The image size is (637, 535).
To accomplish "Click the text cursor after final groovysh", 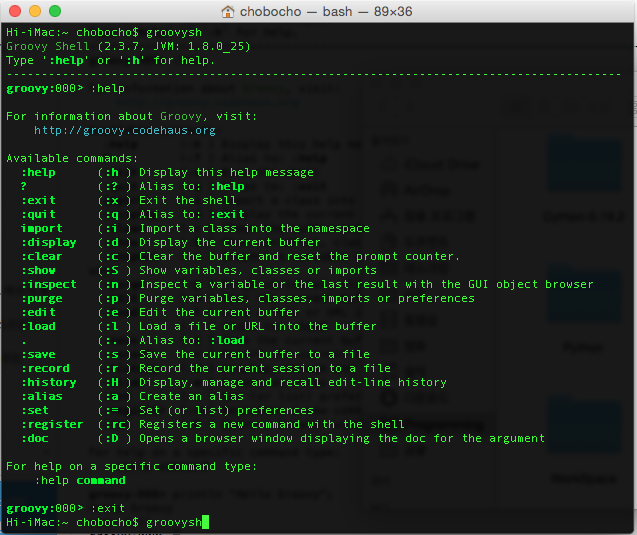I will pyautogui.click(x=206, y=522).
